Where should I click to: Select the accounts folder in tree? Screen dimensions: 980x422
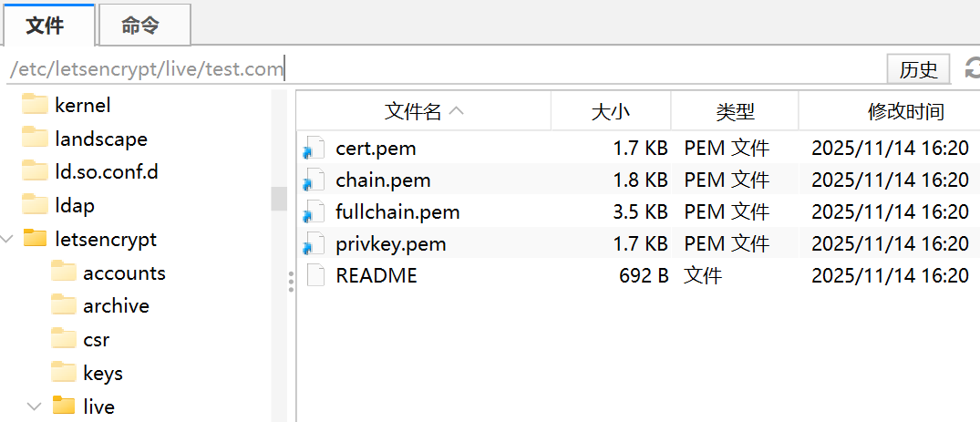[123, 273]
